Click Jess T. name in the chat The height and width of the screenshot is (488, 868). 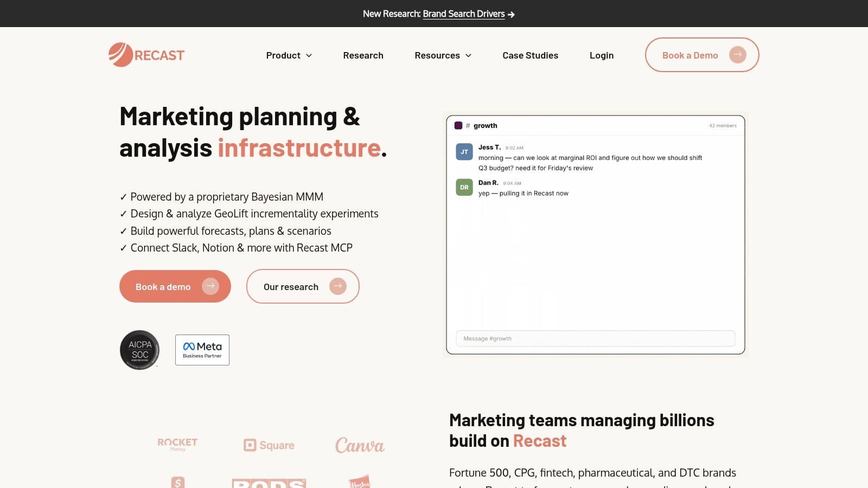pyautogui.click(x=489, y=147)
